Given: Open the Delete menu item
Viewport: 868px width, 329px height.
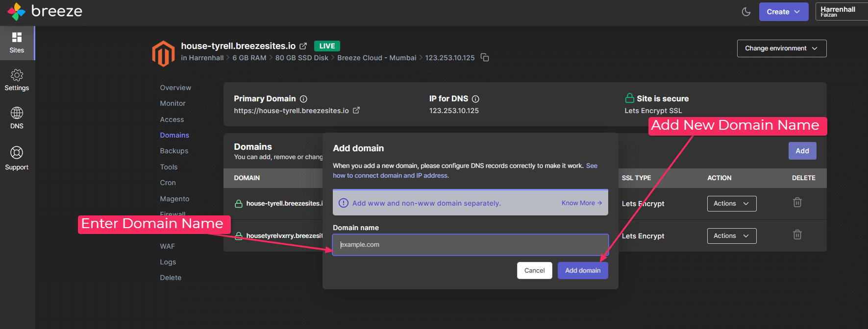Looking at the screenshot, I should click(171, 278).
